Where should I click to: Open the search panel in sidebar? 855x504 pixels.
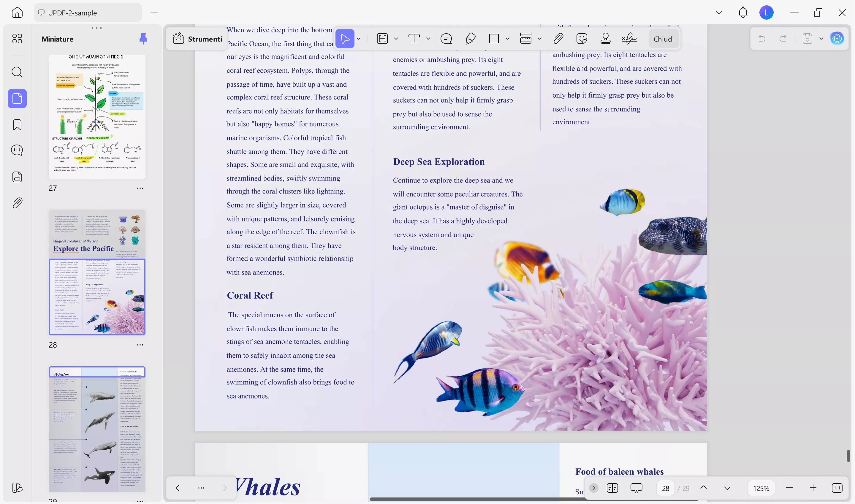[17, 72]
